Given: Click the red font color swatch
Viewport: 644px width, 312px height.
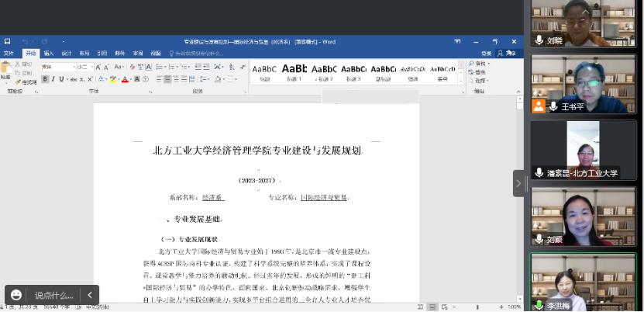Looking at the screenshot, I should [x=125, y=79].
